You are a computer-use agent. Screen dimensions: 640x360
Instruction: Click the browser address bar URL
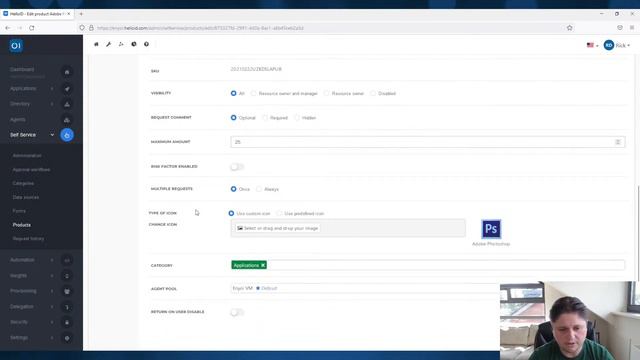point(200,28)
